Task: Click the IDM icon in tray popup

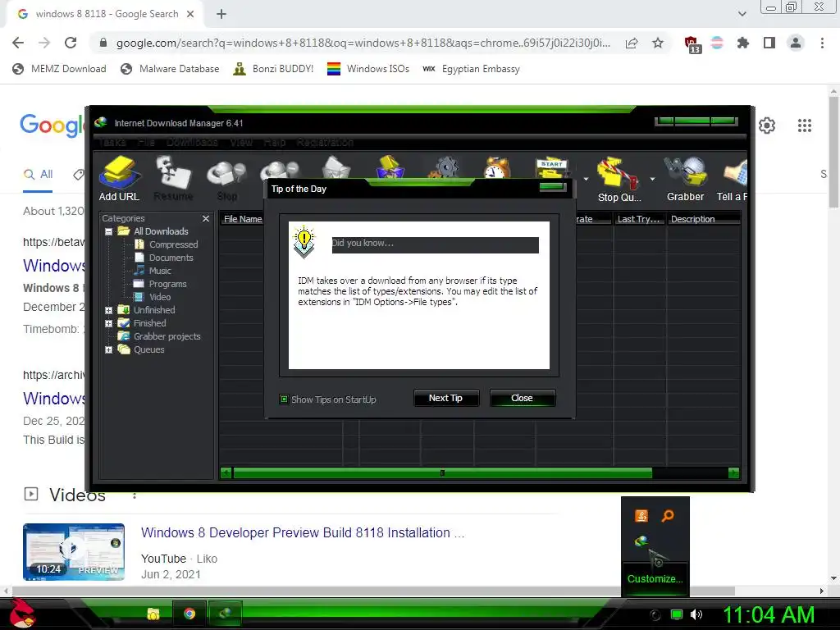Action: coord(641,541)
